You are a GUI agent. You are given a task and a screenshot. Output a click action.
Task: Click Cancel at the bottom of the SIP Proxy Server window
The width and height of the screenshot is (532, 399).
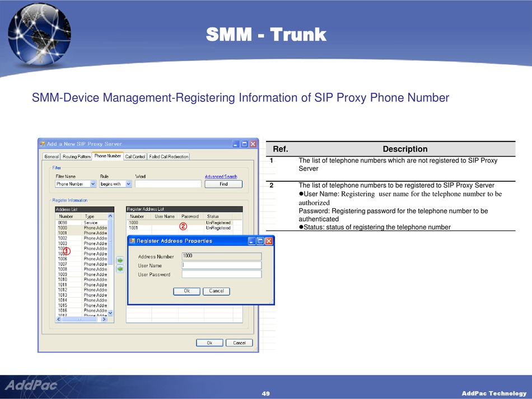(x=239, y=342)
